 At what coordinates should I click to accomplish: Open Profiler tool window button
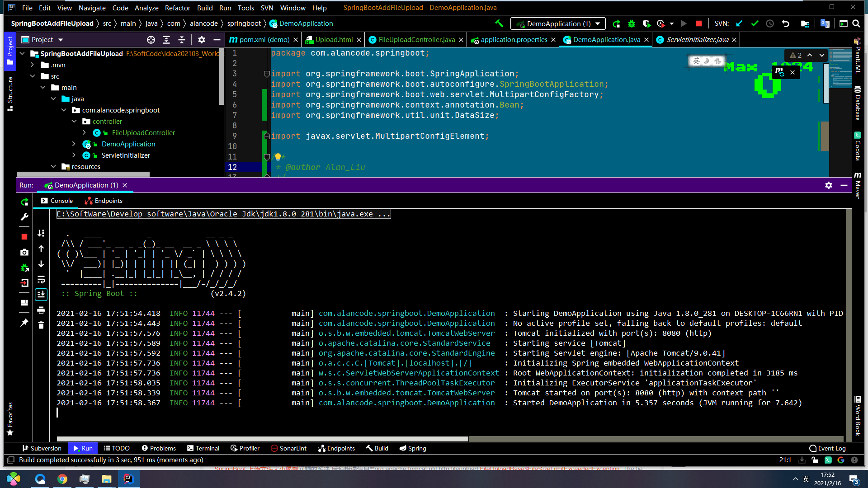tap(245, 448)
